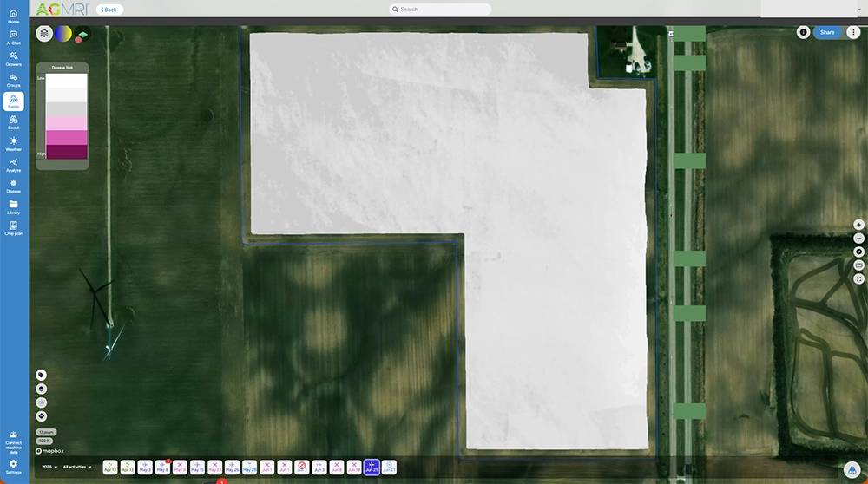This screenshot has height=484, width=868.
Task: Go to Home in the sidebar
Action: pos(13,16)
